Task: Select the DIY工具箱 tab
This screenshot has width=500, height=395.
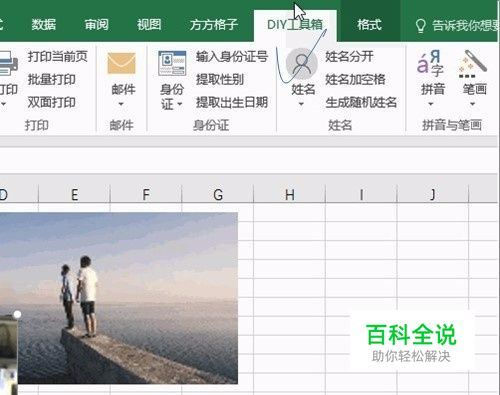Action: (x=295, y=25)
